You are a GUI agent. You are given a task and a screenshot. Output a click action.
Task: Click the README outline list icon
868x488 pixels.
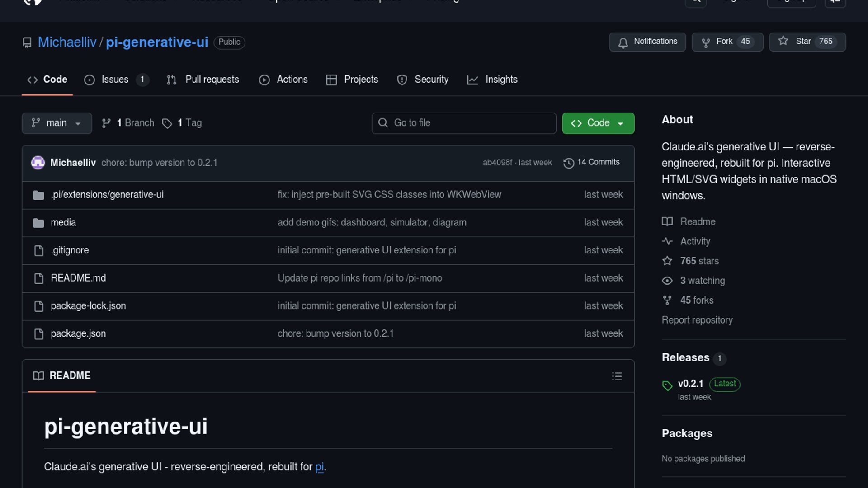[x=617, y=376]
